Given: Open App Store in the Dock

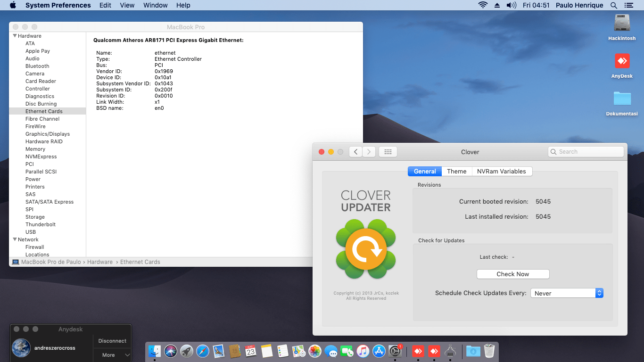Looking at the screenshot, I should (x=379, y=351).
